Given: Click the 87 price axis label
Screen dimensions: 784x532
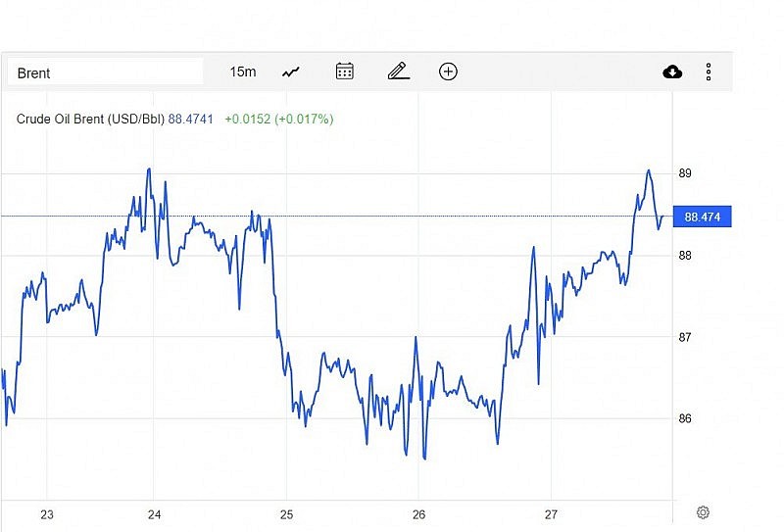Looking at the screenshot, I should pos(685,338).
